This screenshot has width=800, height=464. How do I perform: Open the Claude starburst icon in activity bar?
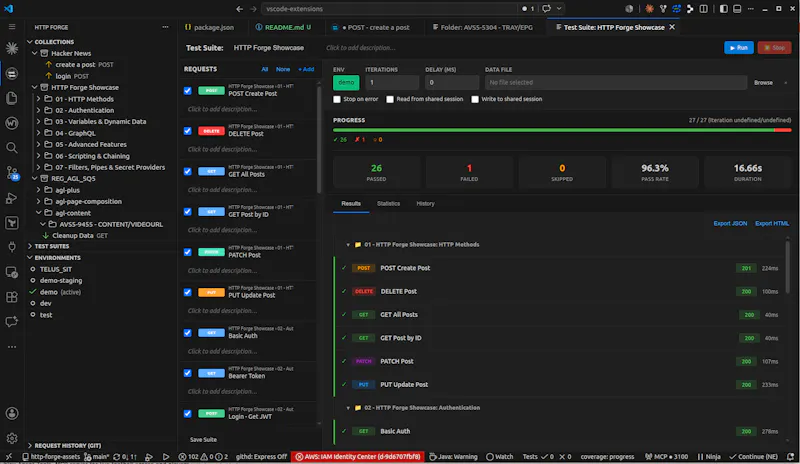[12, 48]
